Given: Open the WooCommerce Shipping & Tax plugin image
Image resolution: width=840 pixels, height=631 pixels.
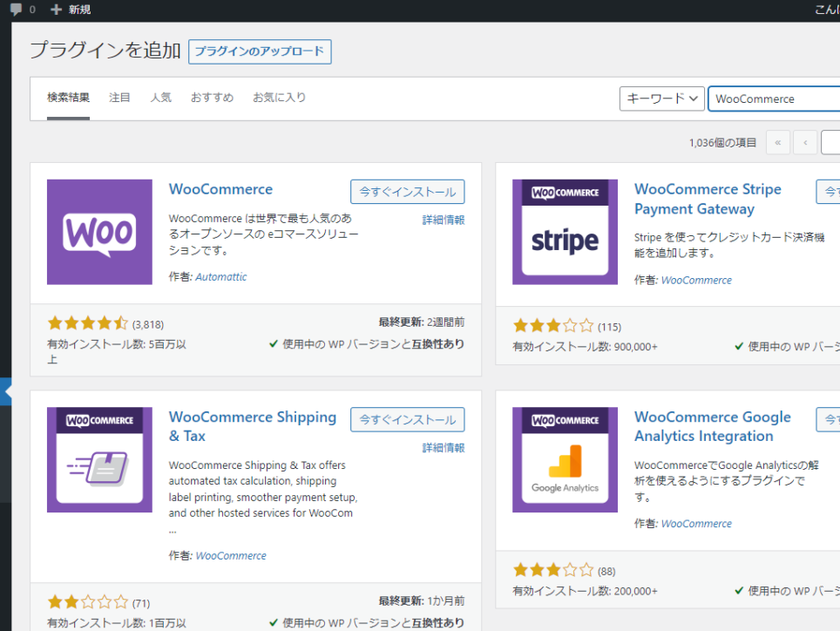Looking at the screenshot, I should [99, 459].
